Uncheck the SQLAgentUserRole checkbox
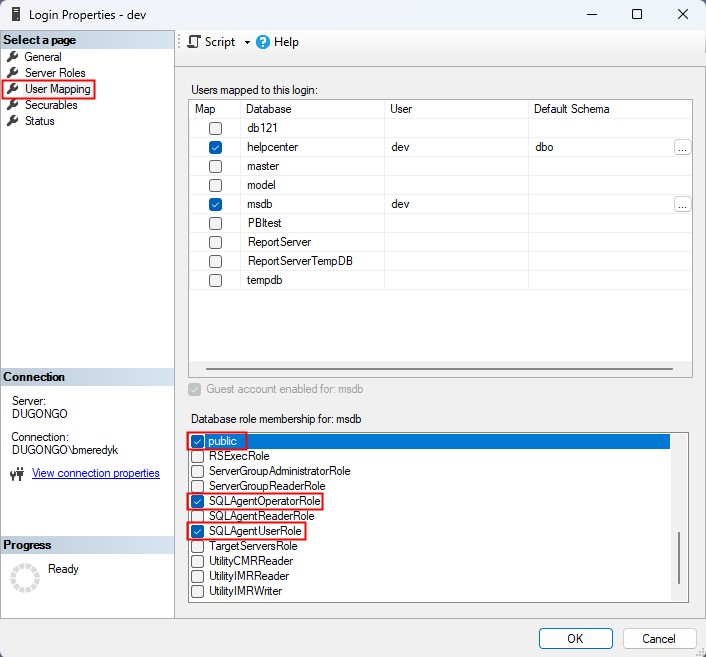Image resolution: width=706 pixels, height=657 pixels. point(197,531)
